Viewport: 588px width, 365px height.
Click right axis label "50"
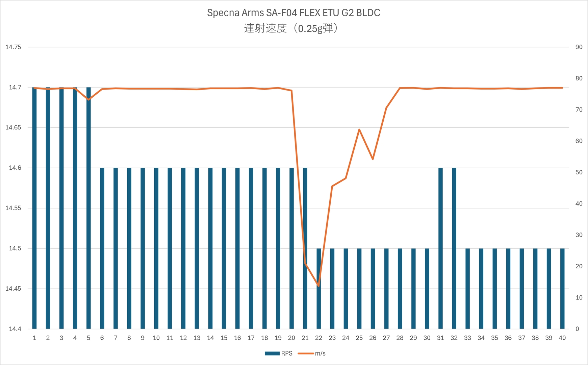[579, 172]
